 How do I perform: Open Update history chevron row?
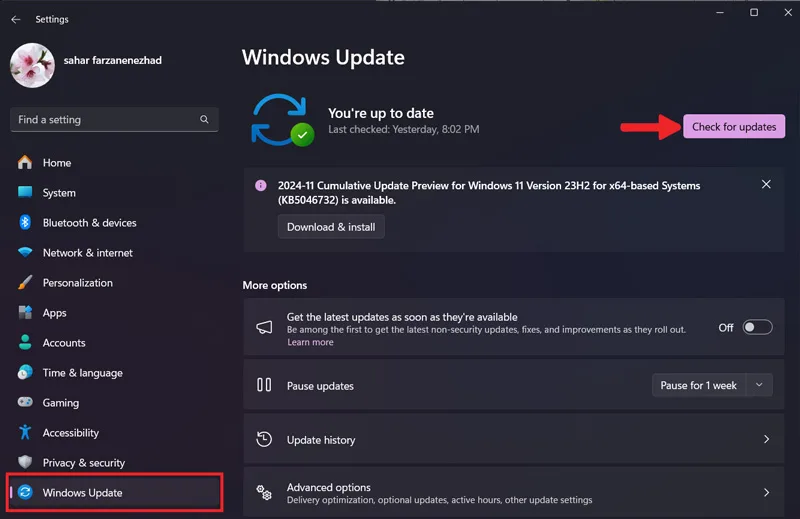coord(514,439)
